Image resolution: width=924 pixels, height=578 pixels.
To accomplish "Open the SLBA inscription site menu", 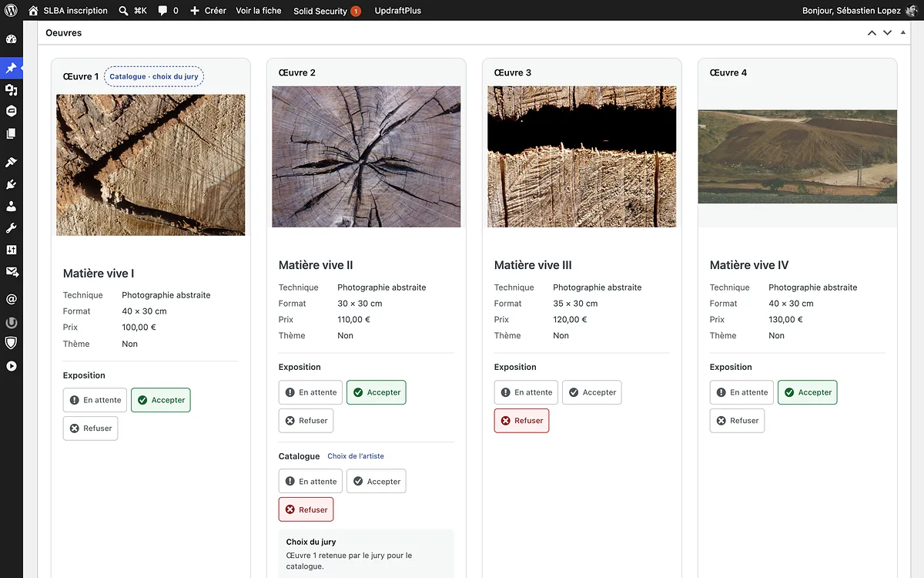I will click(68, 11).
